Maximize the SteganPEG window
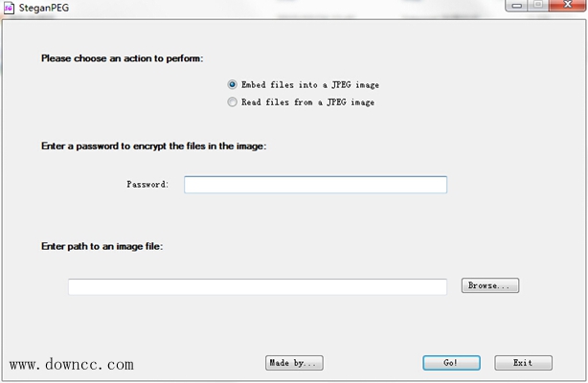 (538, 6)
